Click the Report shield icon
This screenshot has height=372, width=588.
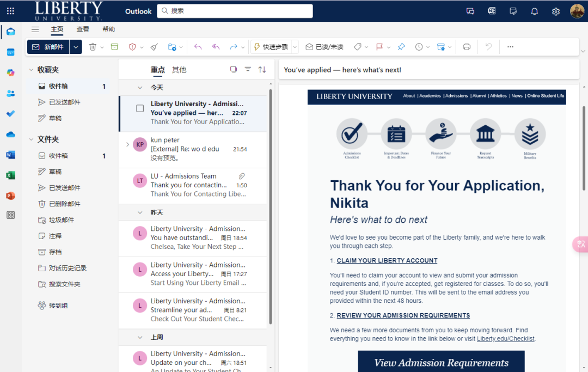click(x=132, y=47)
